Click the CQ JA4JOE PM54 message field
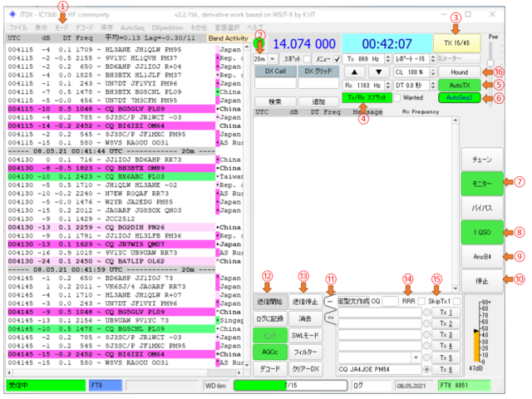Image resolution: width=532 pixels, height=399 pixels. 379,369
